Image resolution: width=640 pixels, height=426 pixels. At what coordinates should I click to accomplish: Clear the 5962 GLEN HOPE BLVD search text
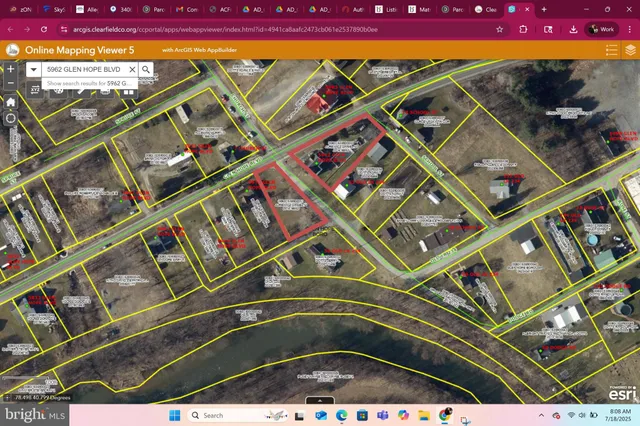[131, 70]
